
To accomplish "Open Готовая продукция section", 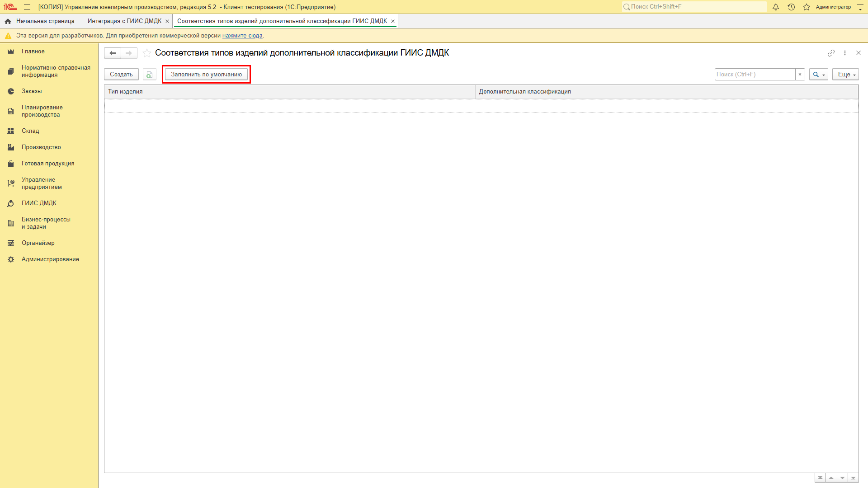I will coord(49,164).
